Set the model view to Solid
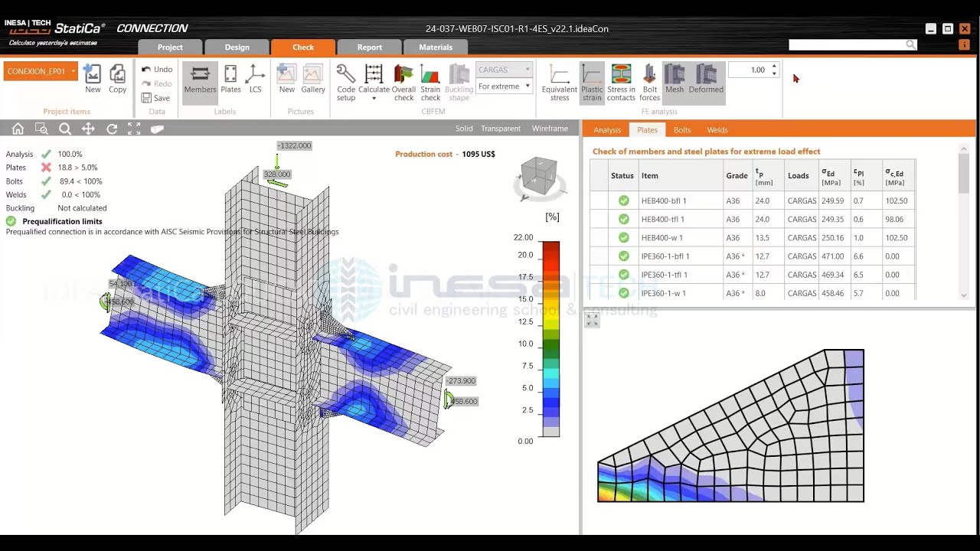 (x=464, y=129)
